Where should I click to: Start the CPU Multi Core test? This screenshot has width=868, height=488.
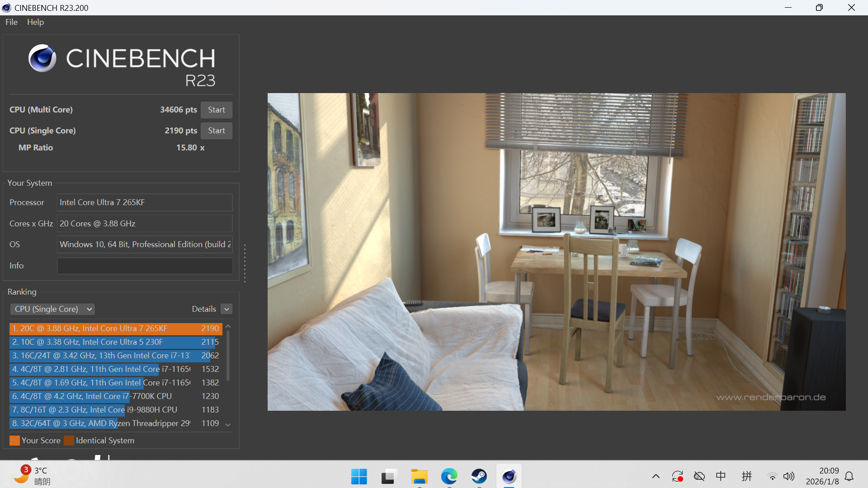[216, 110]
